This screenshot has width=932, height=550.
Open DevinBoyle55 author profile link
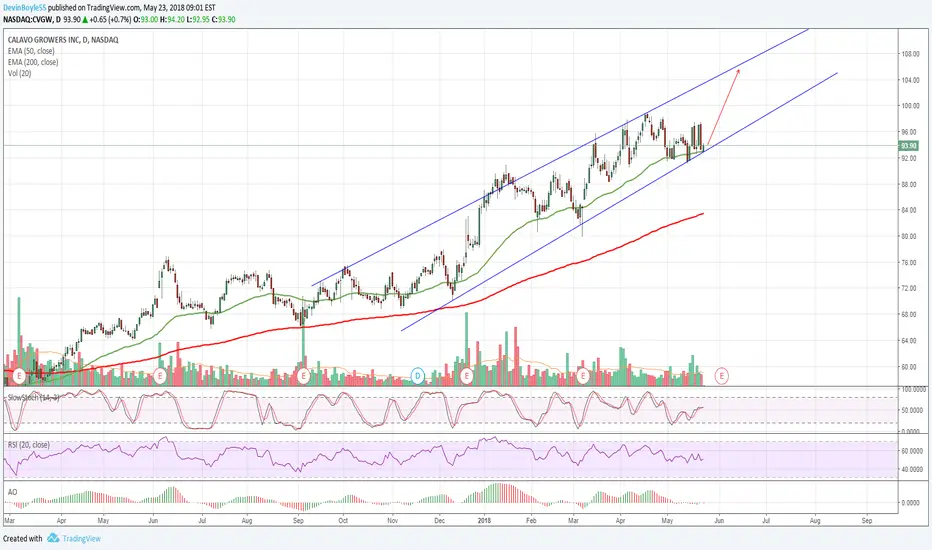(24, 8)
